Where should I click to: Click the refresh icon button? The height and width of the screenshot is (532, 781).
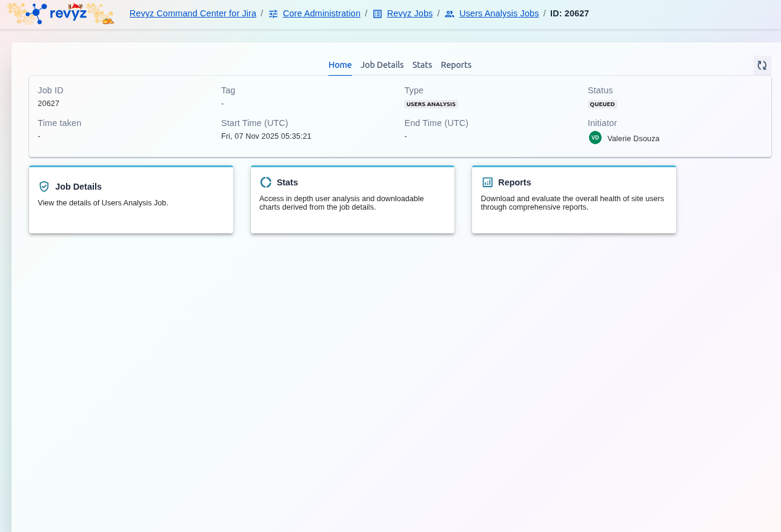(x=762, y=65)
